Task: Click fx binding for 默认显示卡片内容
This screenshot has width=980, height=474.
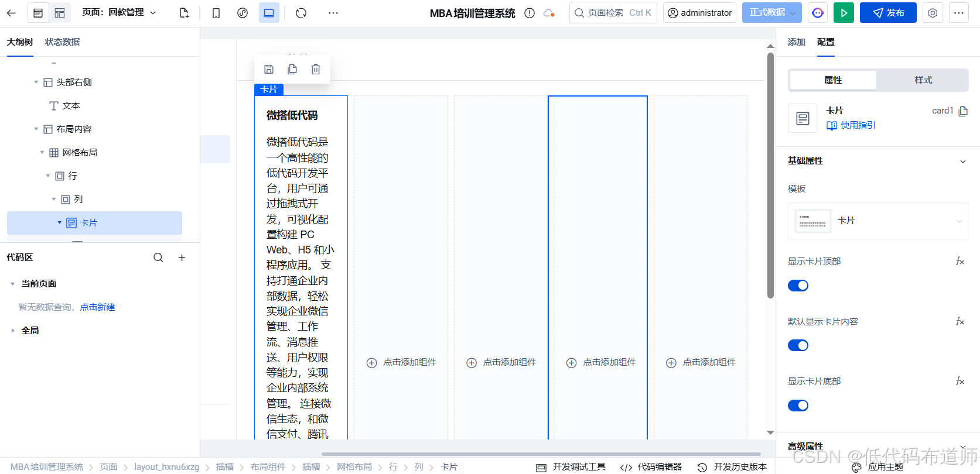Action: pyautogui.click(x=960, y=321)
